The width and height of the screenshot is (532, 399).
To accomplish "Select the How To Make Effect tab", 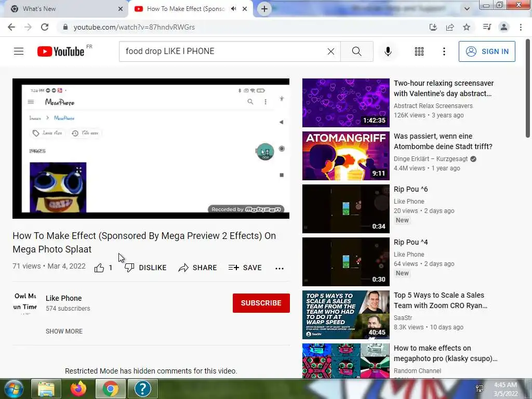I will coord(185,9).
